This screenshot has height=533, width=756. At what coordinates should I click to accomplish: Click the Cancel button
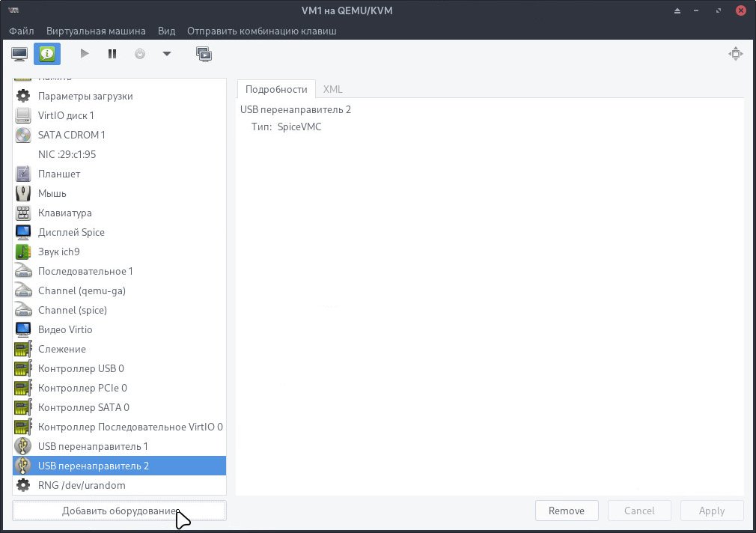(638, 510)
